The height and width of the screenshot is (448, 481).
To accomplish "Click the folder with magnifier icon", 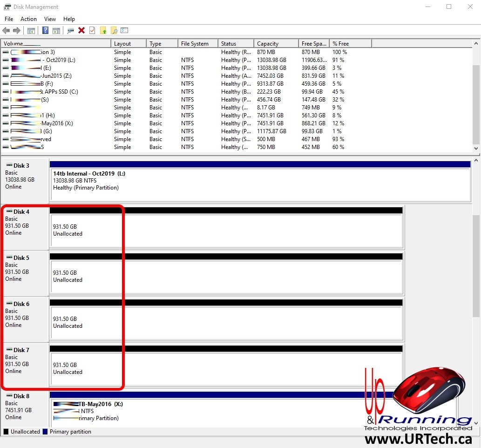I will coord(114,31).
